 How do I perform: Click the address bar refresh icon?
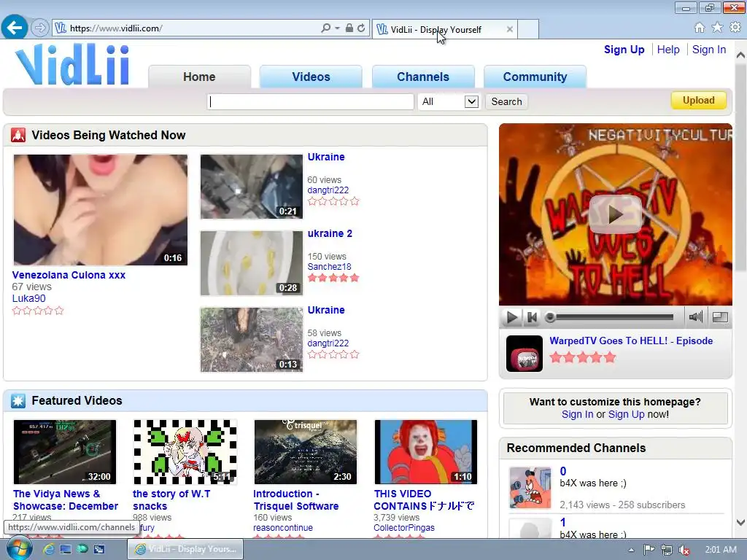coord(362,28)
